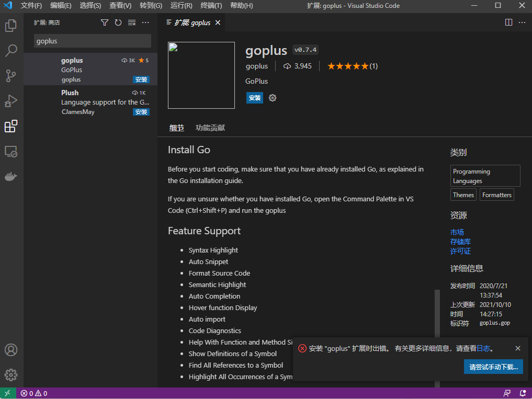
Task: Close the goplus extension tab
Action: pyautogui.click(x=218, y=22)
